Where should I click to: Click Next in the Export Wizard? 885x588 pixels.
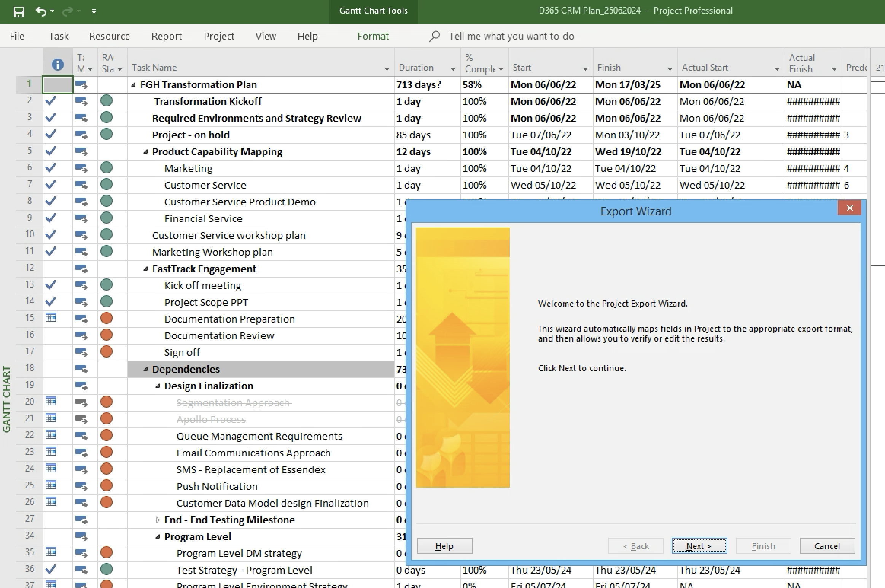[x=699, y=546]
